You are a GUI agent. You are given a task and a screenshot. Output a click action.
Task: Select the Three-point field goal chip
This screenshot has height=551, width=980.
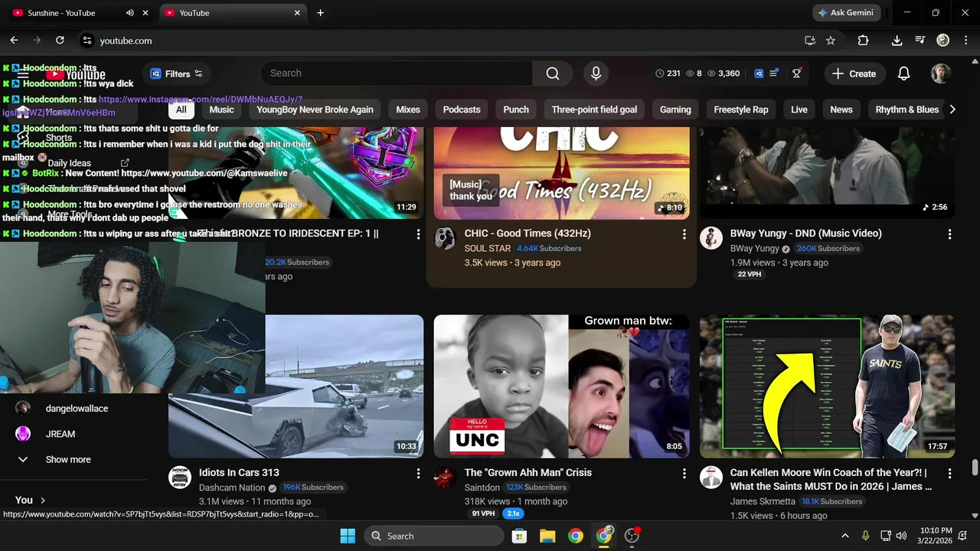coord(594,109)
